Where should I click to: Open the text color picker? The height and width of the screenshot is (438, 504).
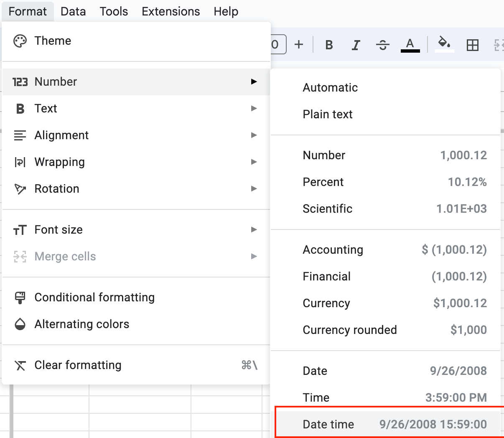[x=410, y=44]
